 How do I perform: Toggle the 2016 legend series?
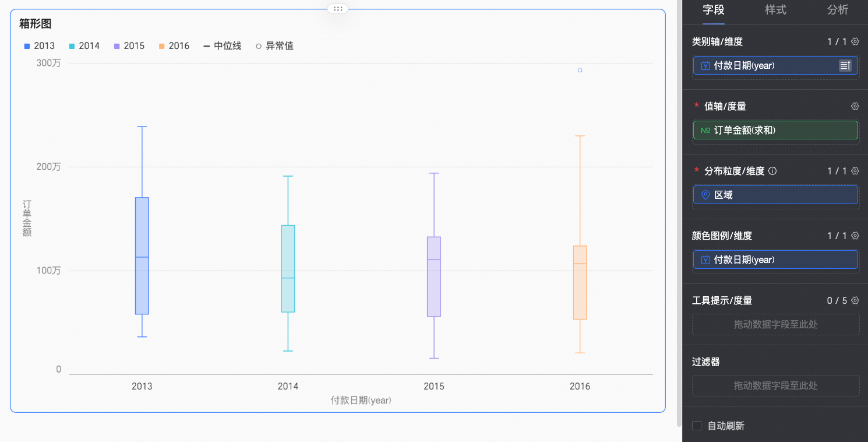[x=174, y=45]
